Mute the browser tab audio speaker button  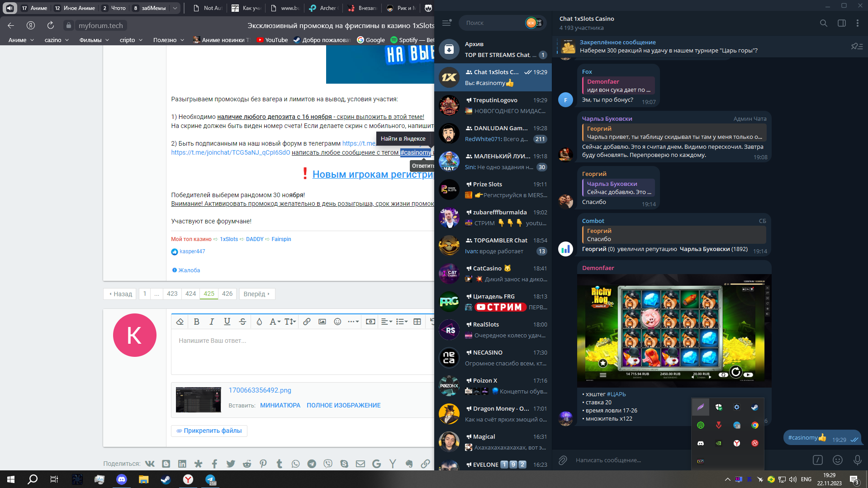tap(10, 8)
